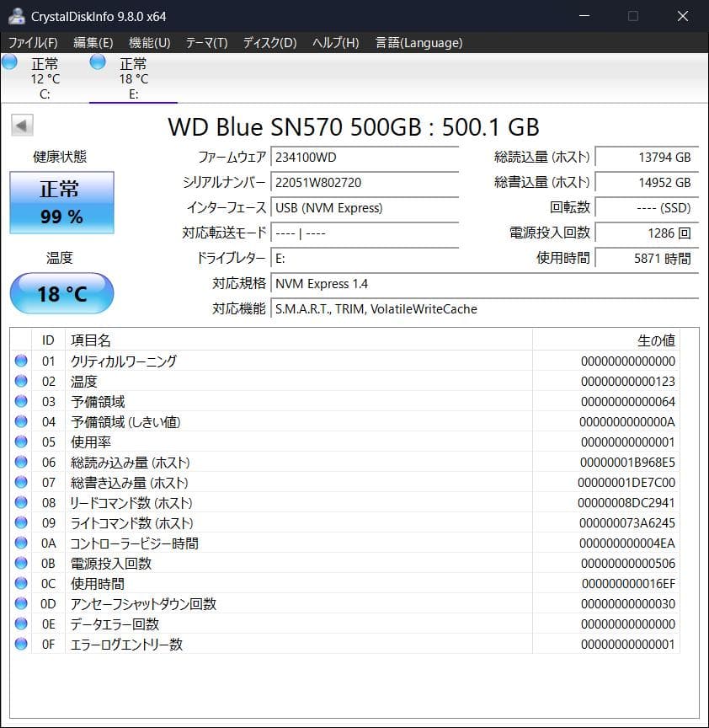Click status orb of クリティカルワーニング row
709x728 pixels.
tap(21, 361)
